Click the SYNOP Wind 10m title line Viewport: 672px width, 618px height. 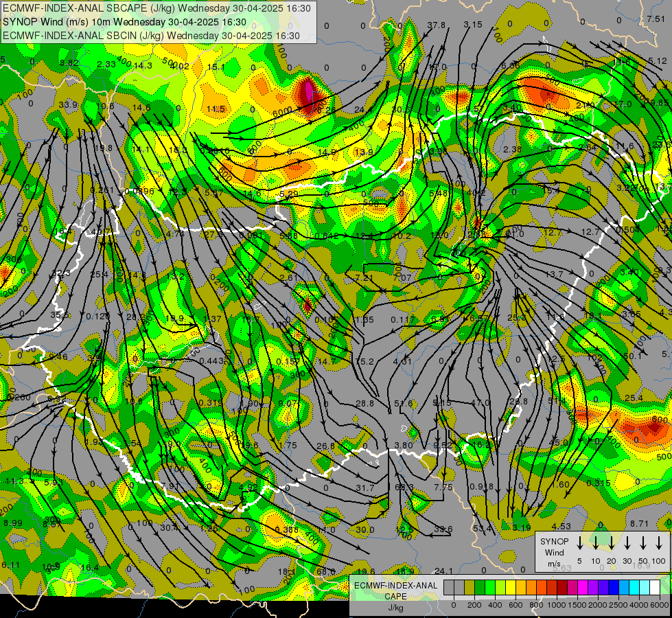tap(124, 22)
